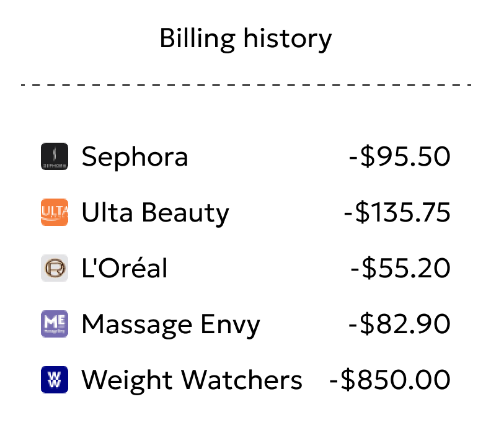Click the -$850.00 charge amount
Viewport: 491px width, 448px height.
pos(389,380)
